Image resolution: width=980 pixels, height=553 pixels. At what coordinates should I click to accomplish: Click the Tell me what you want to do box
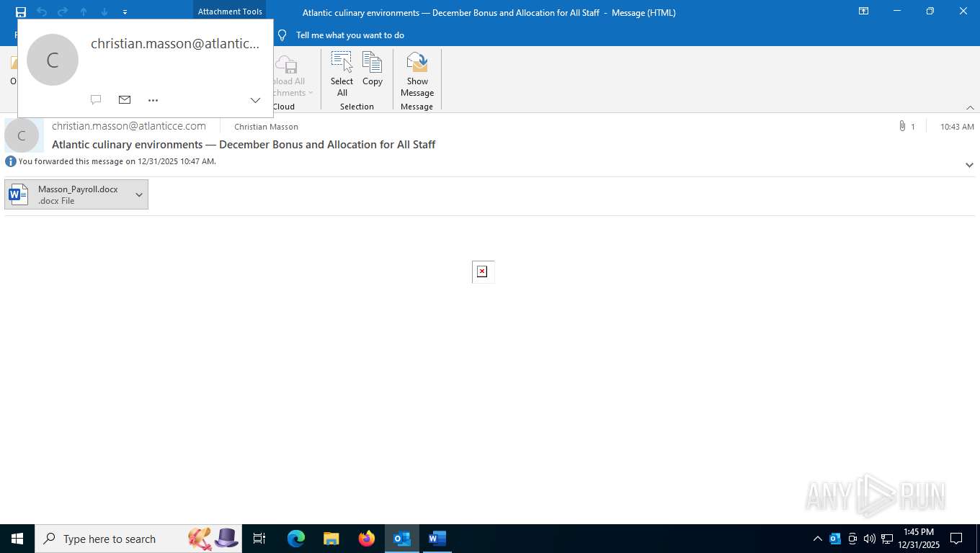coord(349,35)
